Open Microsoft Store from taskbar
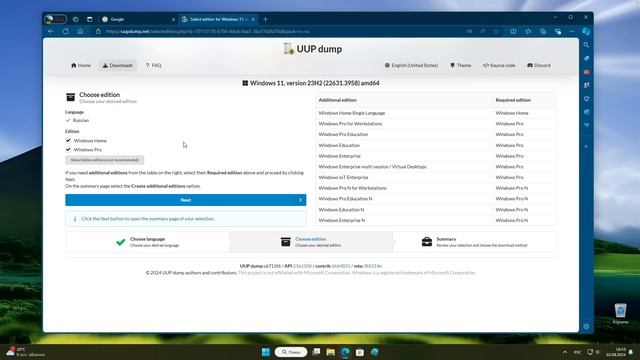This screenshot has width=640, height=360. (360, 352)
